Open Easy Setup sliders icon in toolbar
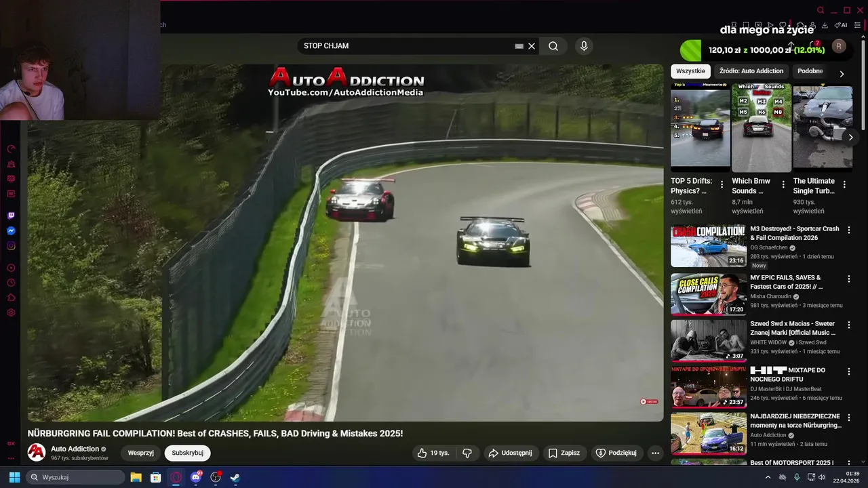Screen dimensions: 868x488 (857, 25)
